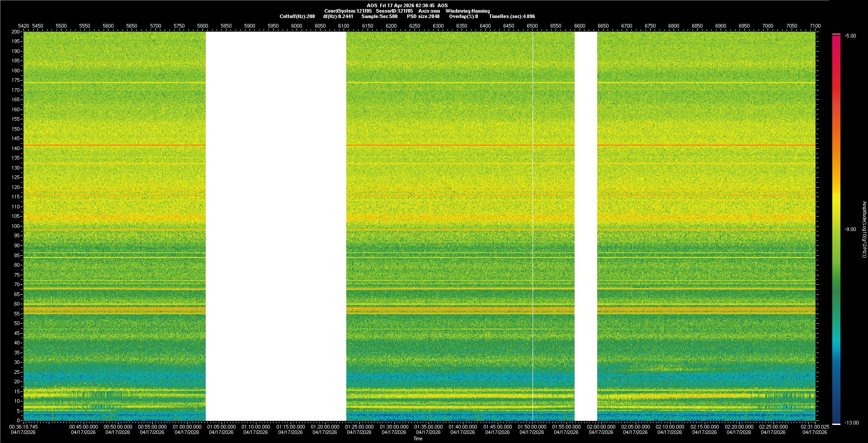Click the 01:00:00.000 time axis label

[187, 426]
